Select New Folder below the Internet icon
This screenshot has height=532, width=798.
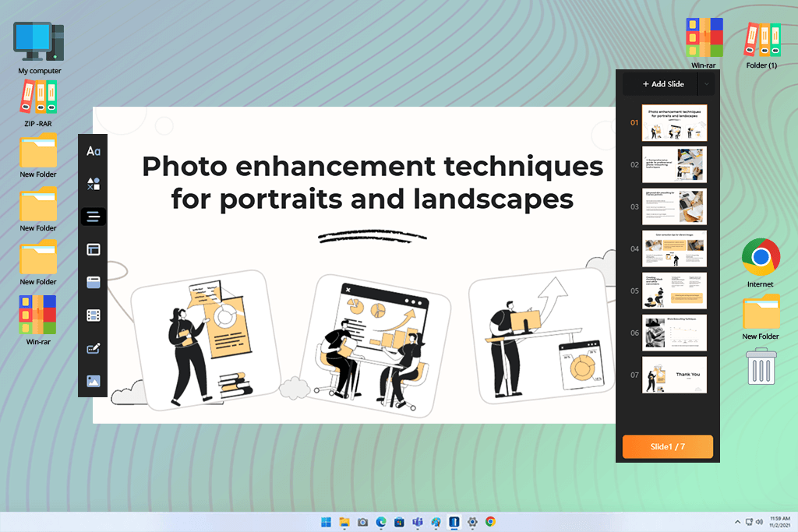[761, 317]
